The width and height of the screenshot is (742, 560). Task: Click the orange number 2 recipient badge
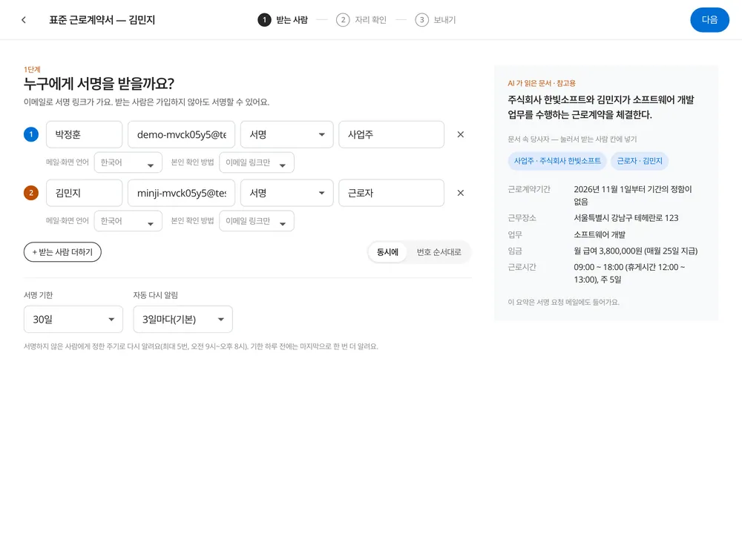31,193
